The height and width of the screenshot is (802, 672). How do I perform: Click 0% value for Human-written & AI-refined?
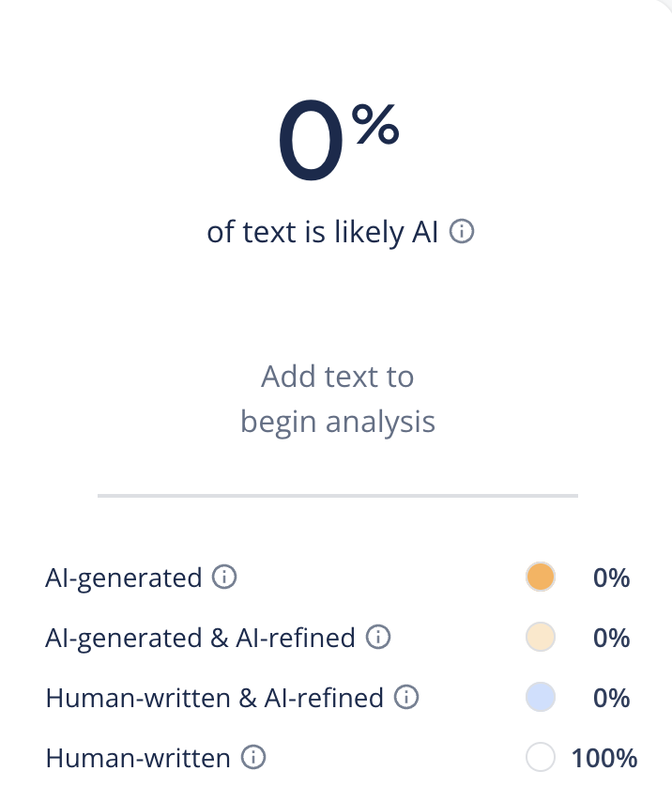coord(611,698)
